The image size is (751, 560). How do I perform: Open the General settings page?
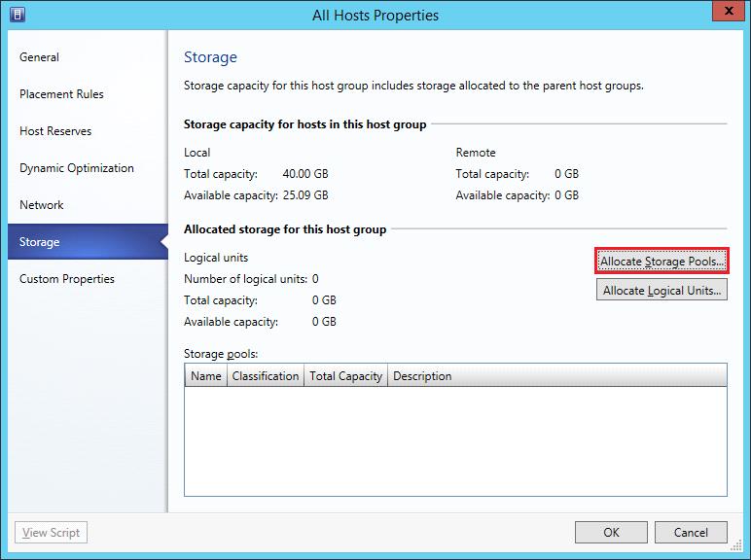pyautogui.click(x=40, y=57)
